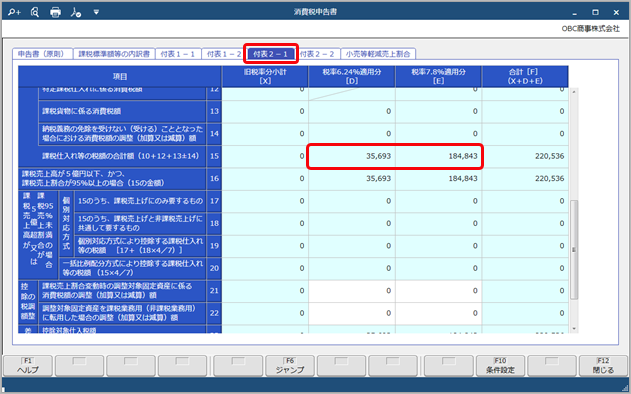Click the row 22 column E input field

[438, 313]
